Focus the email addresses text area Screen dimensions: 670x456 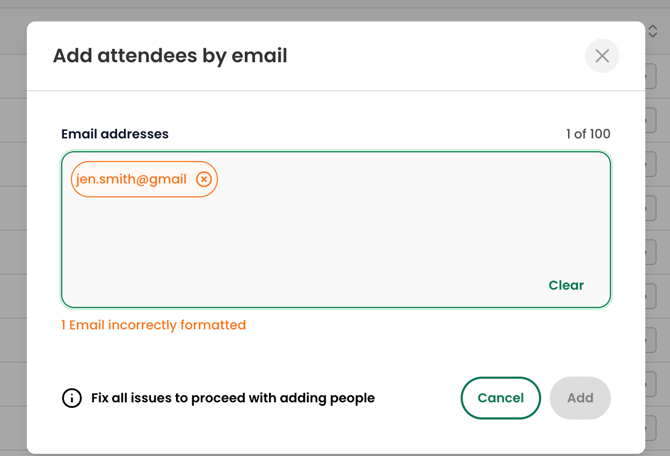pyautogui.click(x=336, y=229)
